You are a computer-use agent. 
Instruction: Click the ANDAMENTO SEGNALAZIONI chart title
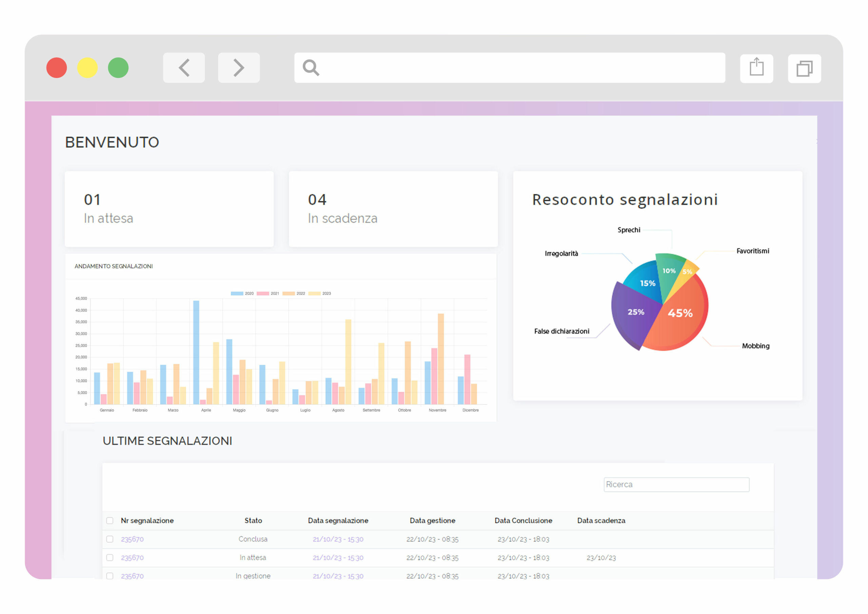[113, 266]
